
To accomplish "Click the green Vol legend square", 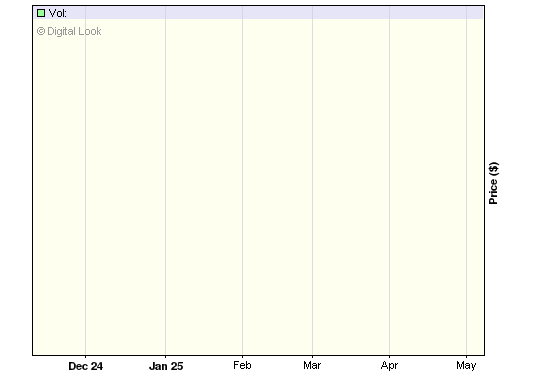I will tap(41, 13).
